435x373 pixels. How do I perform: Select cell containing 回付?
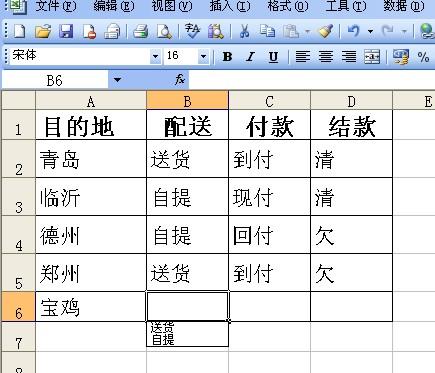[269, 235]
